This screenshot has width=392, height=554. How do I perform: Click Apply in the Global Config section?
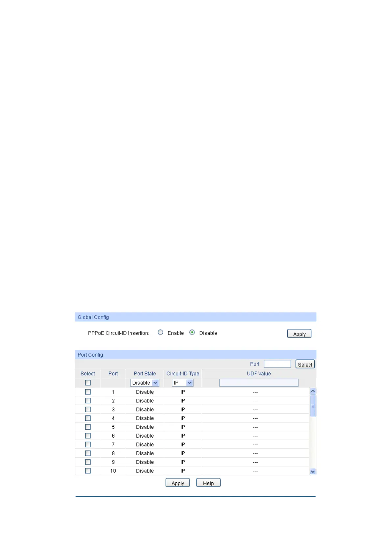click(x=299, y=334)
